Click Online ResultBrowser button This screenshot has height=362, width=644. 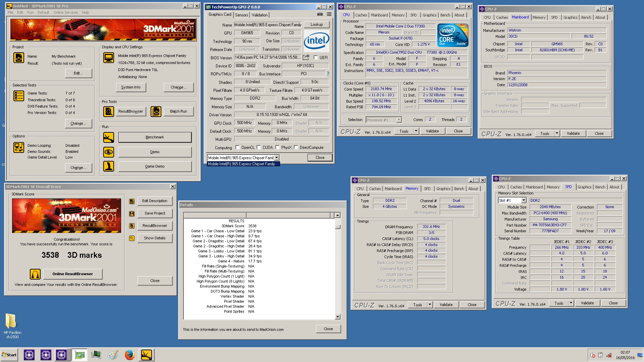[73, 274]
